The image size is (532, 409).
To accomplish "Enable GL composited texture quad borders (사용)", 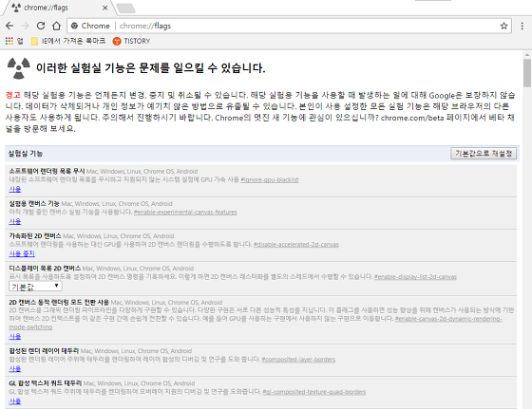I will [x=15, y=401].
